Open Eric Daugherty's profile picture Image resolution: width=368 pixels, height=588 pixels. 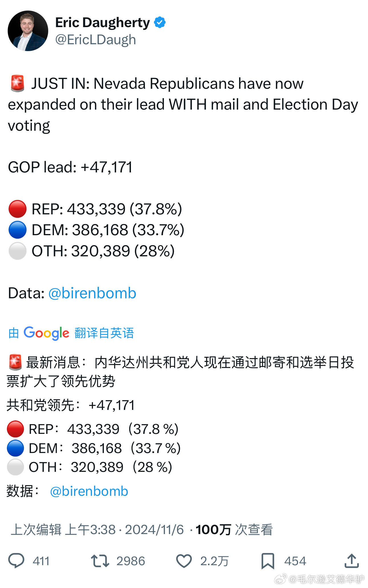(28, 31)
